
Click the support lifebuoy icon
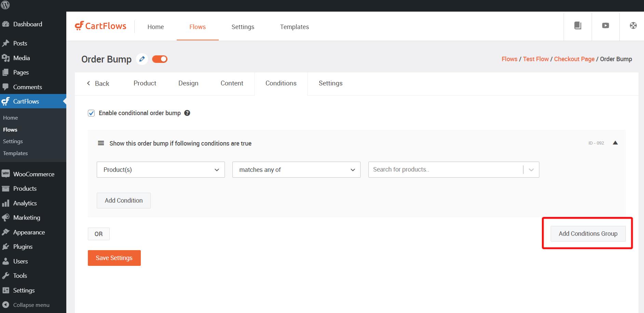633,26
